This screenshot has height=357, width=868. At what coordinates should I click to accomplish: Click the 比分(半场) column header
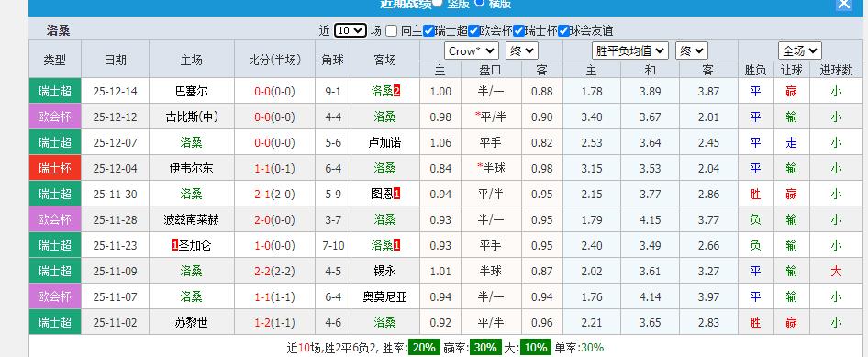tap(275, 60)
